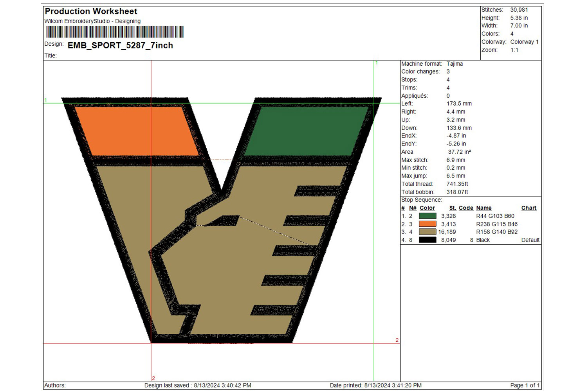Click the stitches value 30,981

click(x=519, y=10)
